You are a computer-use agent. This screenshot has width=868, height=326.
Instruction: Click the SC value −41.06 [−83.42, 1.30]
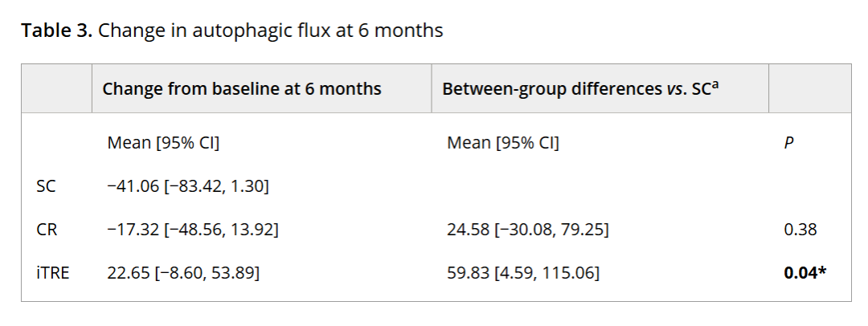coord(188,187)
